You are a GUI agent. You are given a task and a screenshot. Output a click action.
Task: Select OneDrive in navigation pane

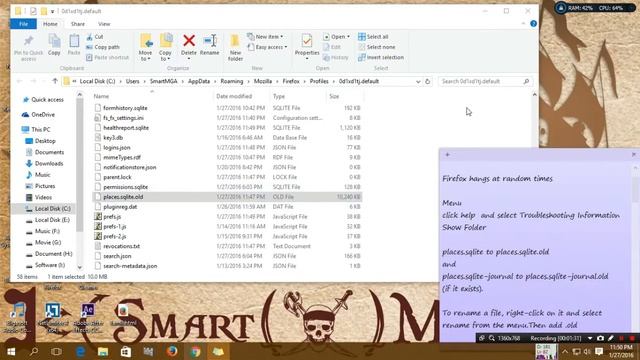tap(43, 115)
